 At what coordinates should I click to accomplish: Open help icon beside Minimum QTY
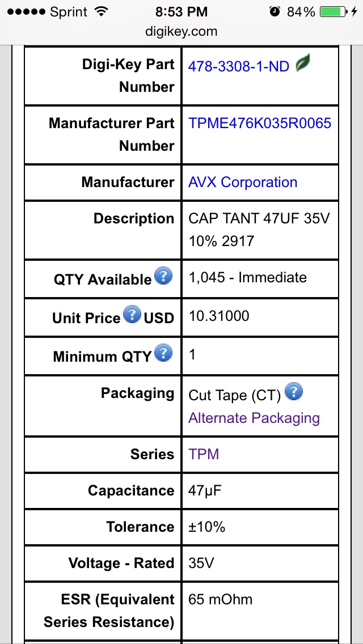coord(163,353)
